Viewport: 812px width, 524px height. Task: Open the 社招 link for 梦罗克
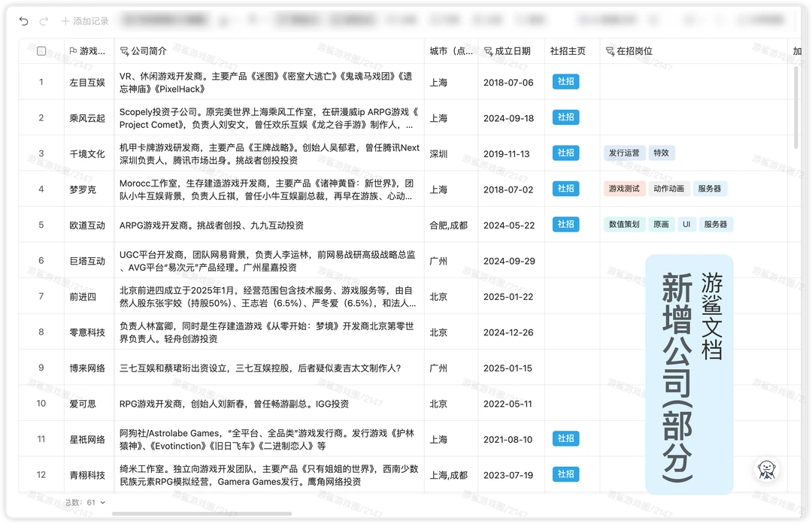[x=565, y=189]
